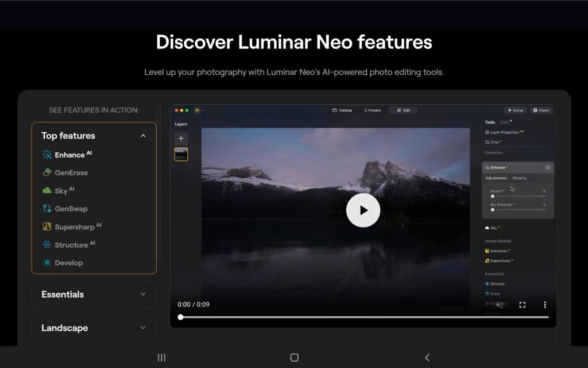Image resolution: width=588 pixels, height=368 pixels.
Task: Click the Erase tool entry
Action: 492,294
